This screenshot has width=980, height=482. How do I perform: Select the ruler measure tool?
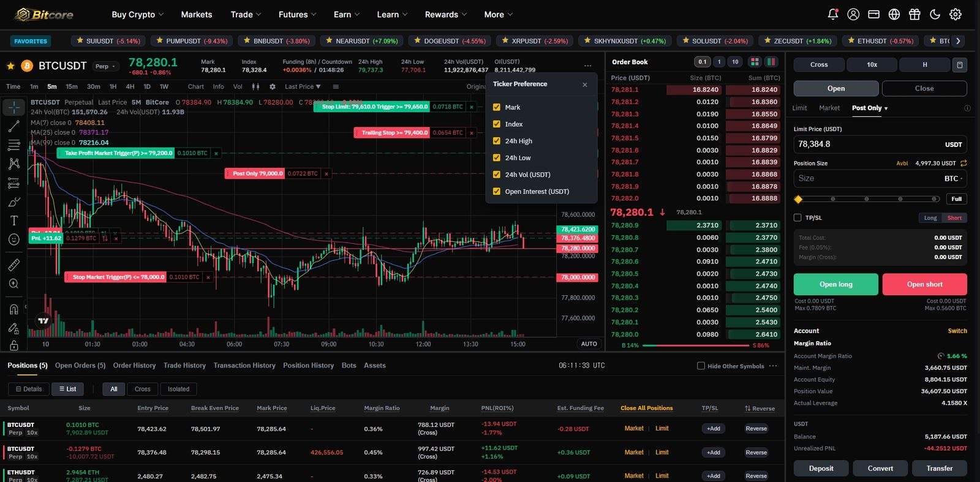click(x=14, y=265)
